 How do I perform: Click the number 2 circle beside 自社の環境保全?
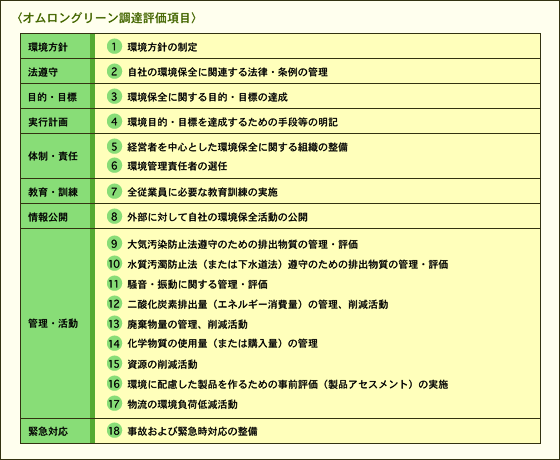pyautogui.click(x=114, y=71)
